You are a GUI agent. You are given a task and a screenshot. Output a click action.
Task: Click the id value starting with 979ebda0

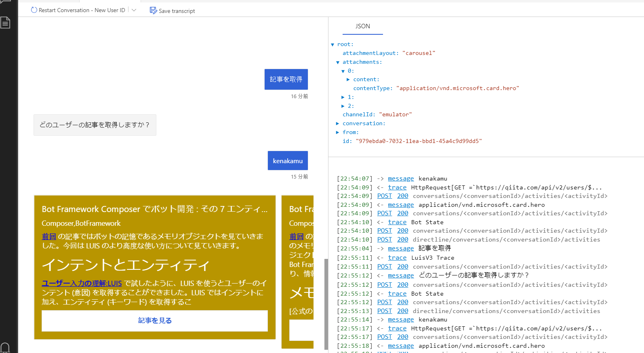coord(419,141)
